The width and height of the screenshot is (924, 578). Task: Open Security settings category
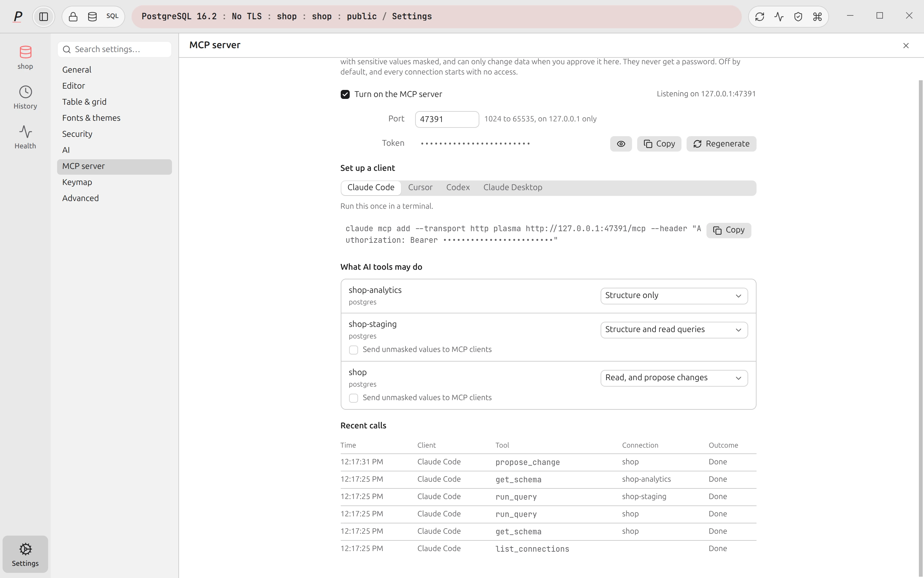(x=115, y=134)
